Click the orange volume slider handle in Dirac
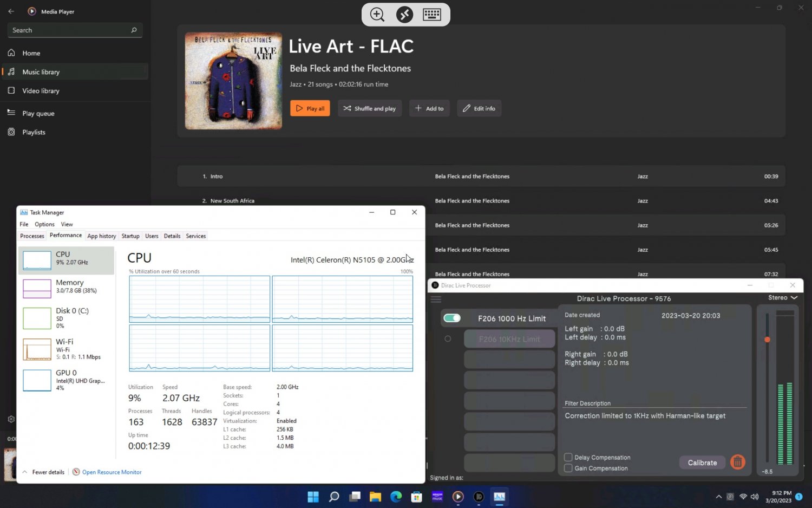Viewport: 812px width, 508px height. 767,340
